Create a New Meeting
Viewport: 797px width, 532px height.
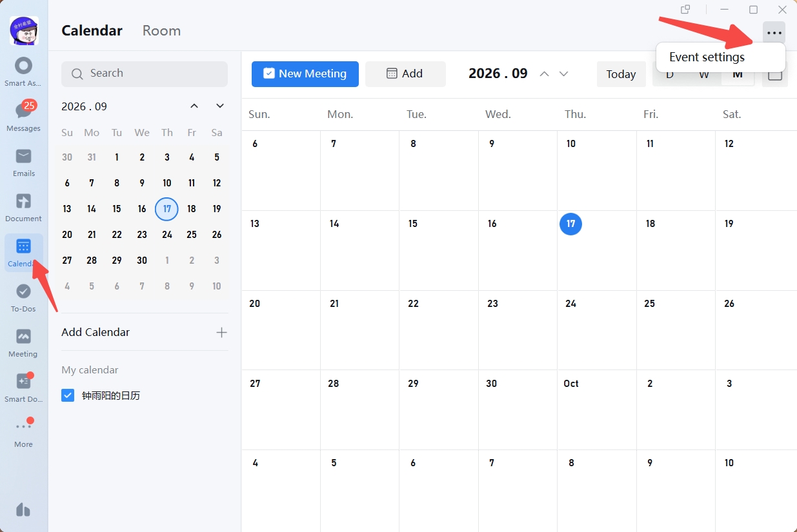click(305, 74)
